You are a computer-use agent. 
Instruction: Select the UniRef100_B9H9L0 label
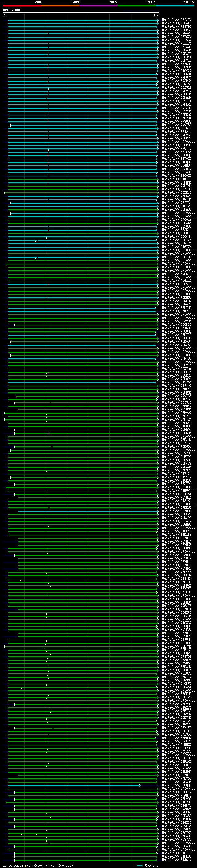coord(177,91)
